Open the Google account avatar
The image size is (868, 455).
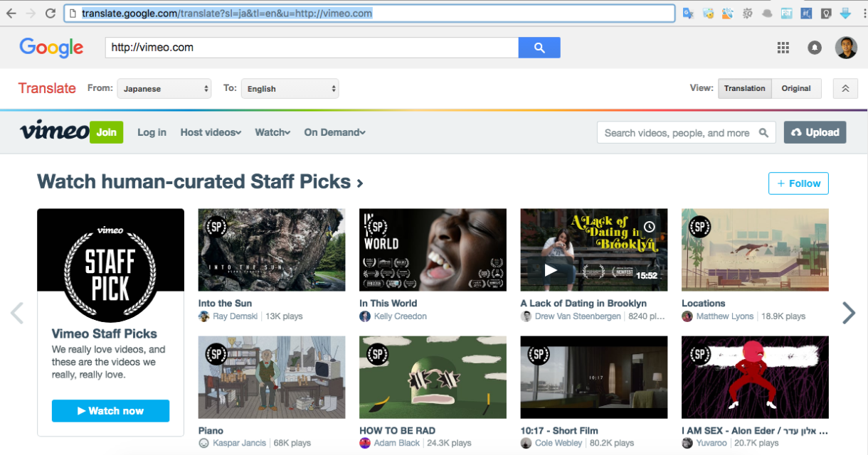point(846,48)
